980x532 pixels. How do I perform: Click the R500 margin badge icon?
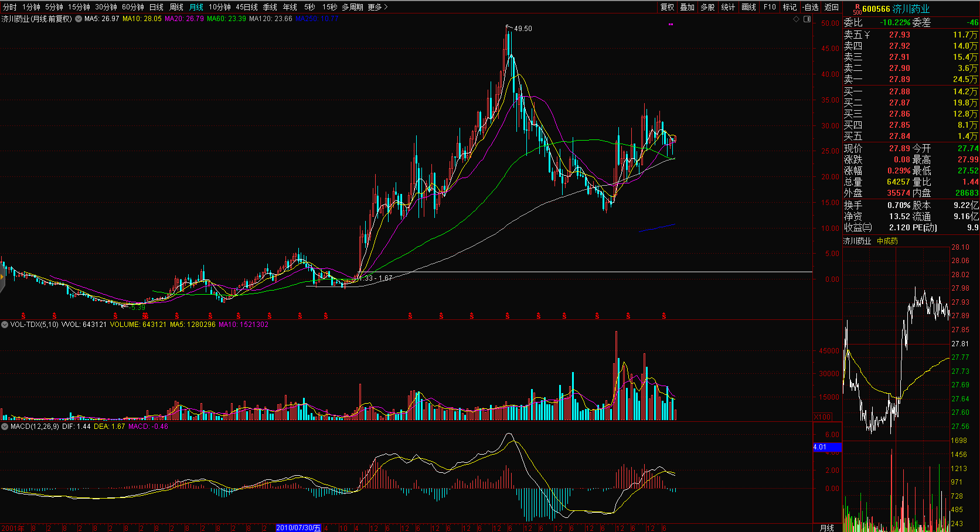pyautogui.click(x=857, y=9)
